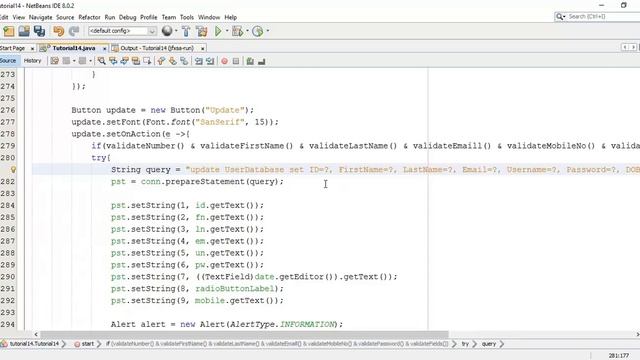Open the Profile menu
Viewport: 640px width, 360px height.
tap(149, 17)
